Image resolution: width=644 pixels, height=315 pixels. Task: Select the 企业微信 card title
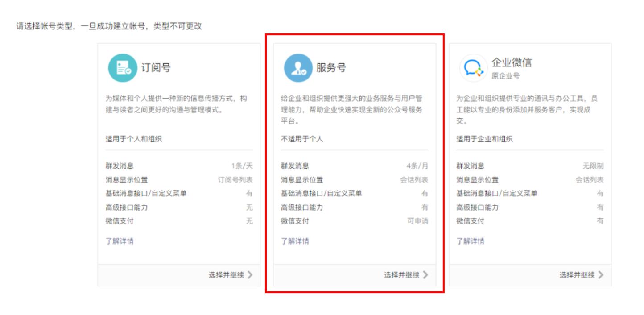(512, 62)
